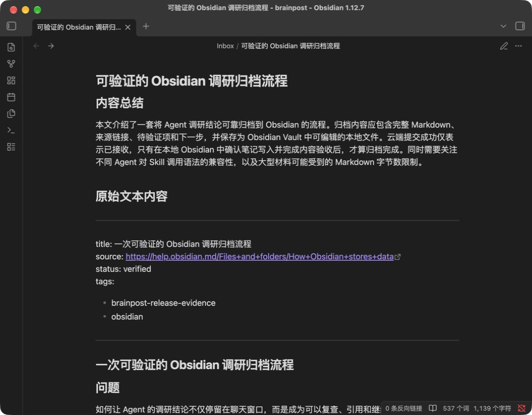Open command palette terminal icon

(11, 130)
